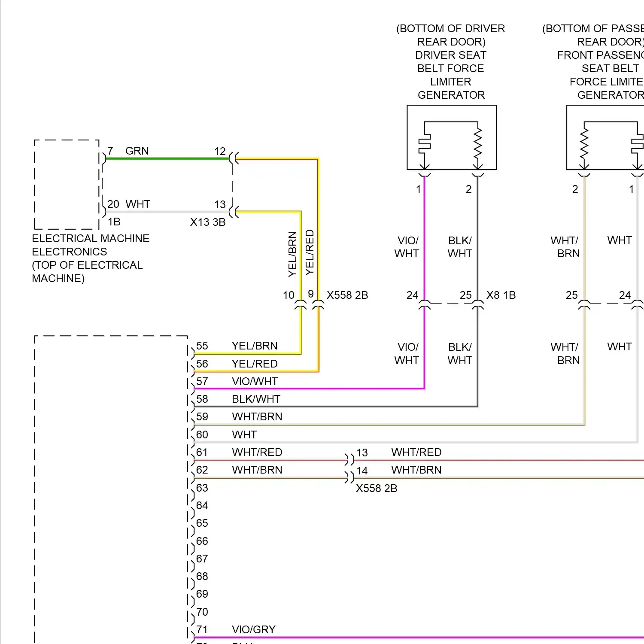
Task: Click pin number 70
Action: (202, 612)
